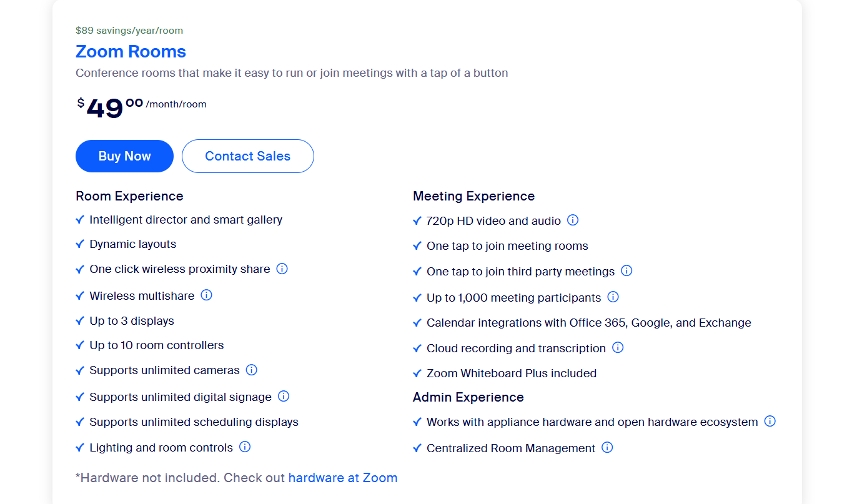Open info for appliance hardware ecosystem
This screenshot has height=504, width=847.
770,421
